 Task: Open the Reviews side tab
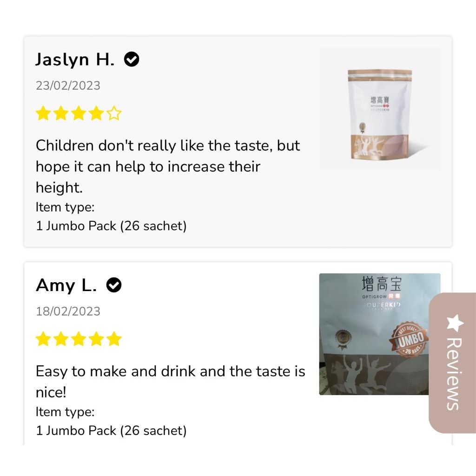(x=452, y=363)
